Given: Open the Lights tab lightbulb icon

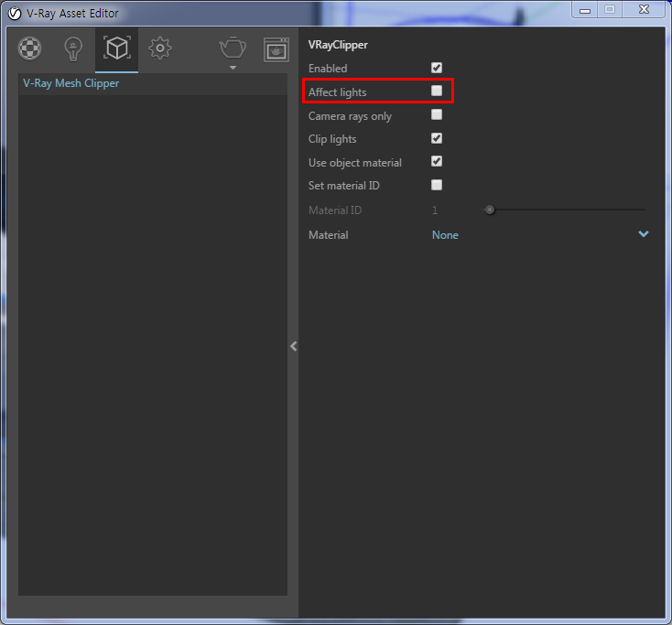Looking at the screenshot, I should [73, 48].
